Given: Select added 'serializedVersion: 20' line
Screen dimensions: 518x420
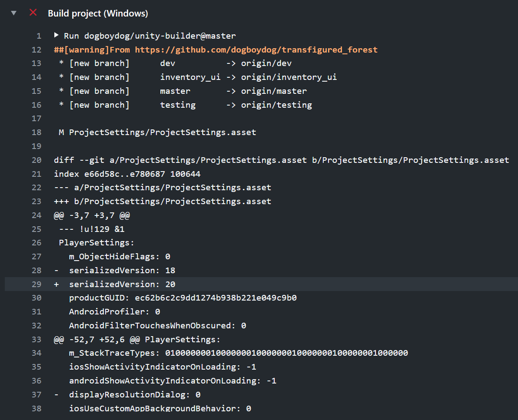Looking at the screenshot, I should coord(115,284).
